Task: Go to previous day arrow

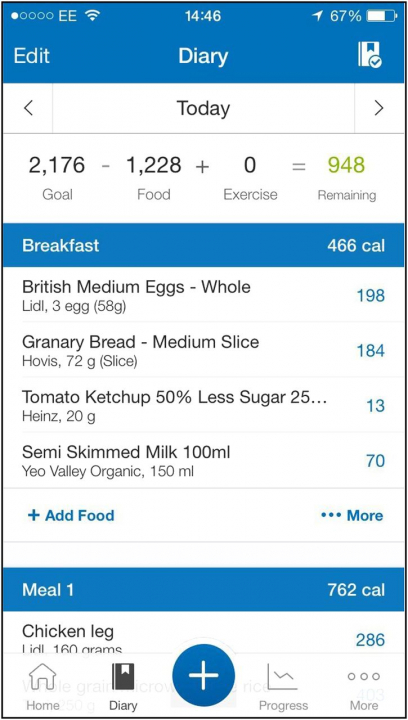Action: (x=28, y=108)
